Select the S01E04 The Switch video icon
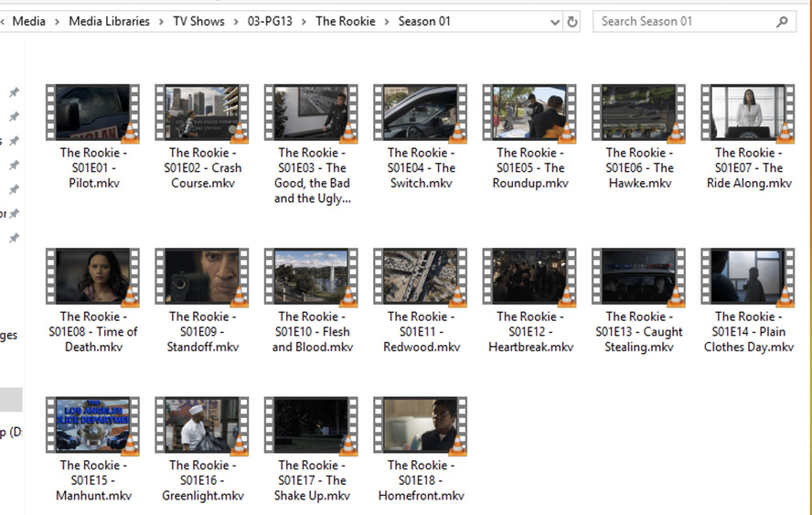The width and height of the screenshot is (812, 515). (x=421, y=113)
